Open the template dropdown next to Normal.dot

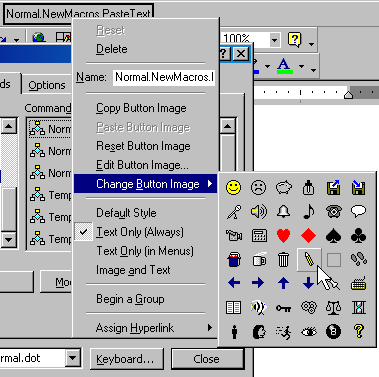[73, 359]
